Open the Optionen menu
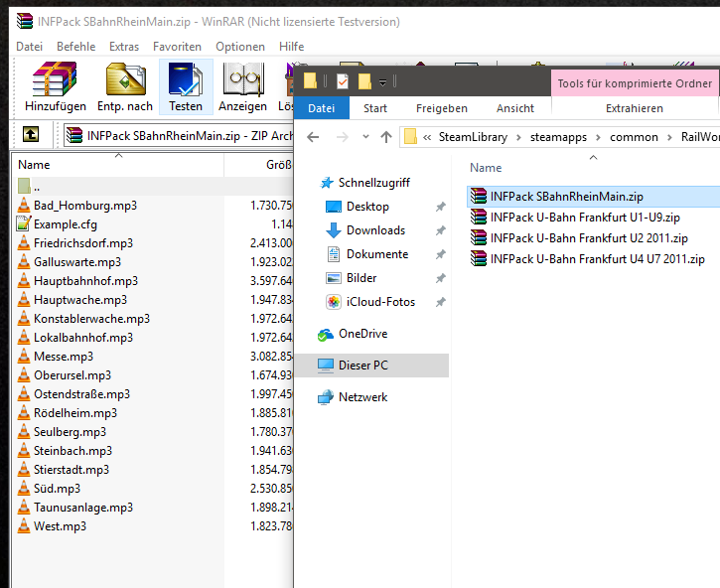 [240, 47]
